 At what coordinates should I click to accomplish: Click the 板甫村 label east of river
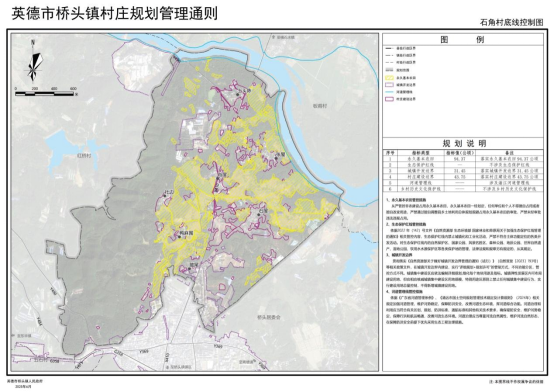(x=320, y=106)
